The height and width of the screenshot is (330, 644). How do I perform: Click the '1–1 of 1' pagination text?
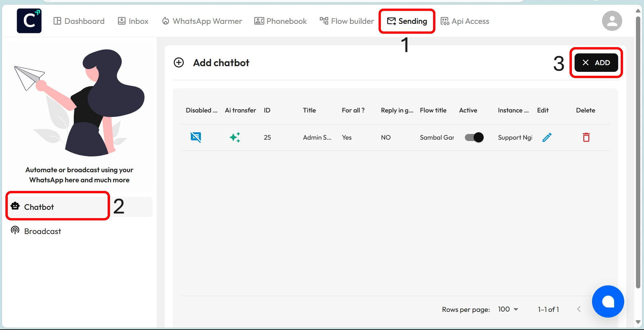tap(548, 309)
